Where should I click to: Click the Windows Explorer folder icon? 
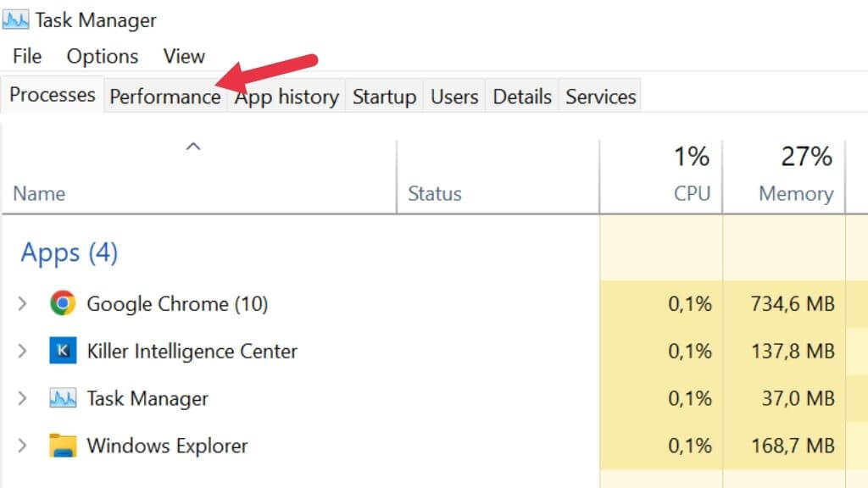pos(63,446)
